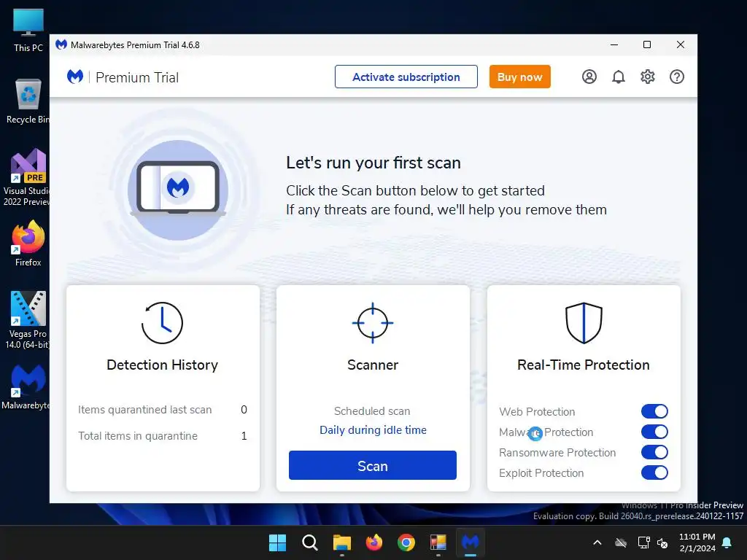Click the Scanner crosshair icon

pos(373,323)
